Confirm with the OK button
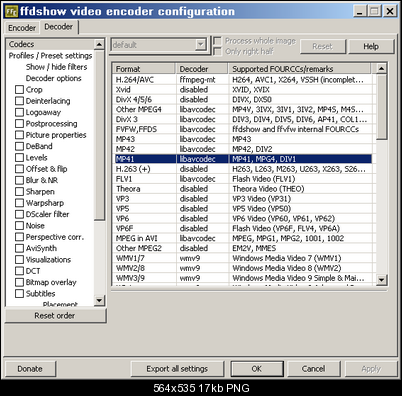The height and width of the screenshot is (396, 402). (x=257, y=369)
